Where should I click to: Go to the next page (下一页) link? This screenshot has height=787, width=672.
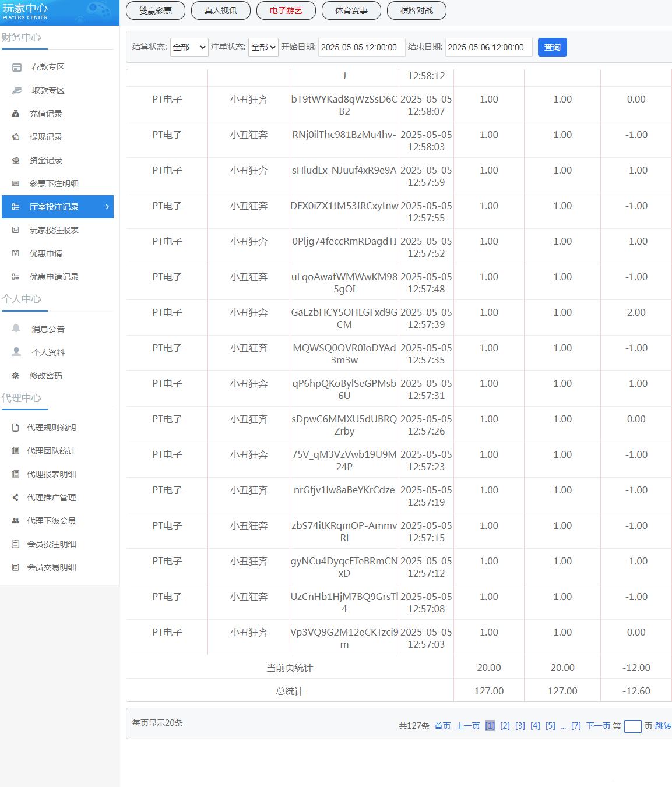pos(598,726)
